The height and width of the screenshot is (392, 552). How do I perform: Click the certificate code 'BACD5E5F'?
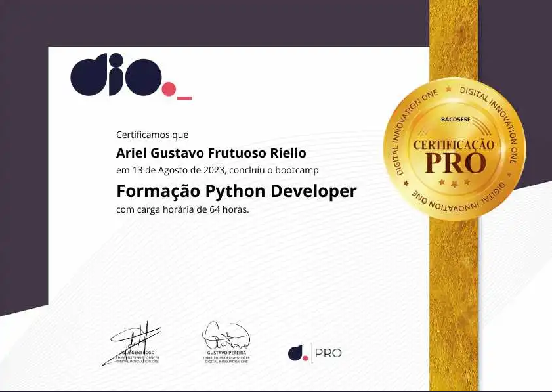coord(456,120)
